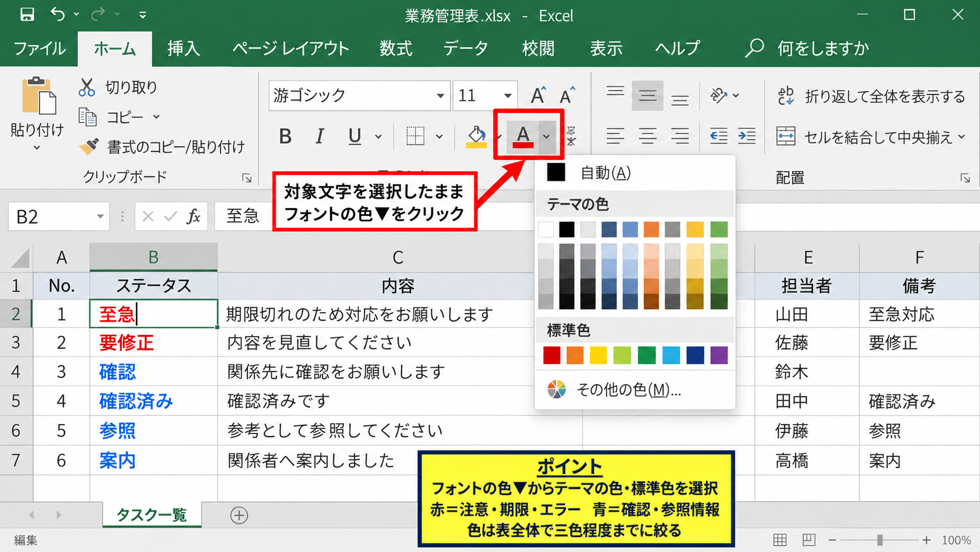Center text horizontally
The width and height of the screenshot is (980, 552).
click(647, 137)
